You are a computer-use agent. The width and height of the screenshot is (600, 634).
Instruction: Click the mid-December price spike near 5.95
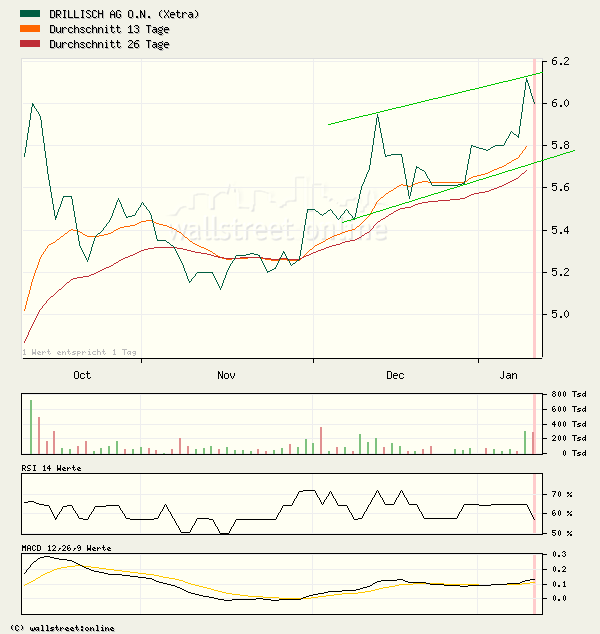pos(378,115)
